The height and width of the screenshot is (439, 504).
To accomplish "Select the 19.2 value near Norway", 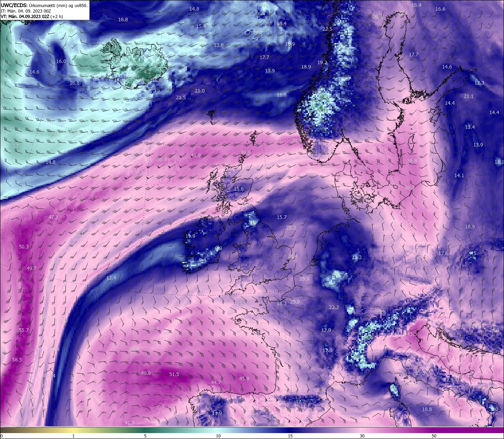I will point(322,62).
